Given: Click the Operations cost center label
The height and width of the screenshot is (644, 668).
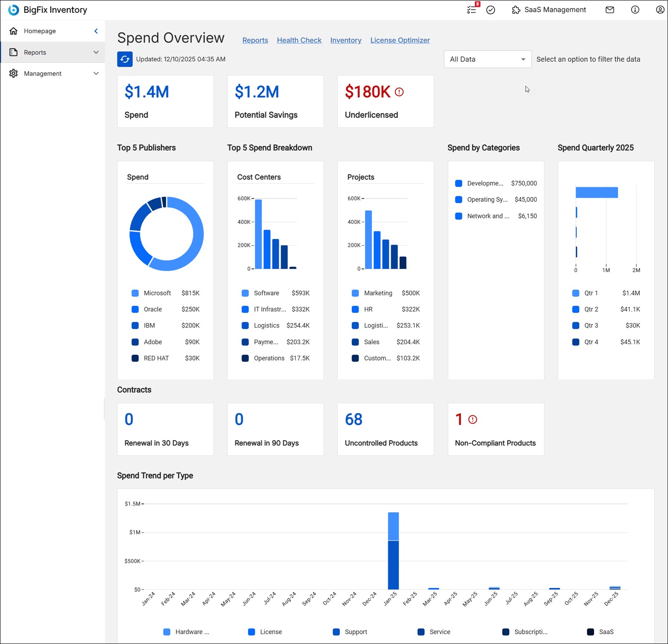Looking at the screenshot, I should 269,358.
